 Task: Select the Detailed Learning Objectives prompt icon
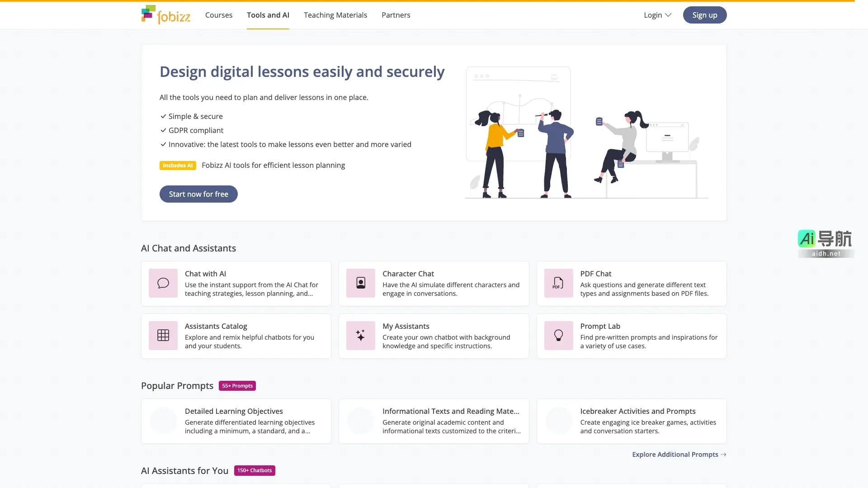point(163,421)
